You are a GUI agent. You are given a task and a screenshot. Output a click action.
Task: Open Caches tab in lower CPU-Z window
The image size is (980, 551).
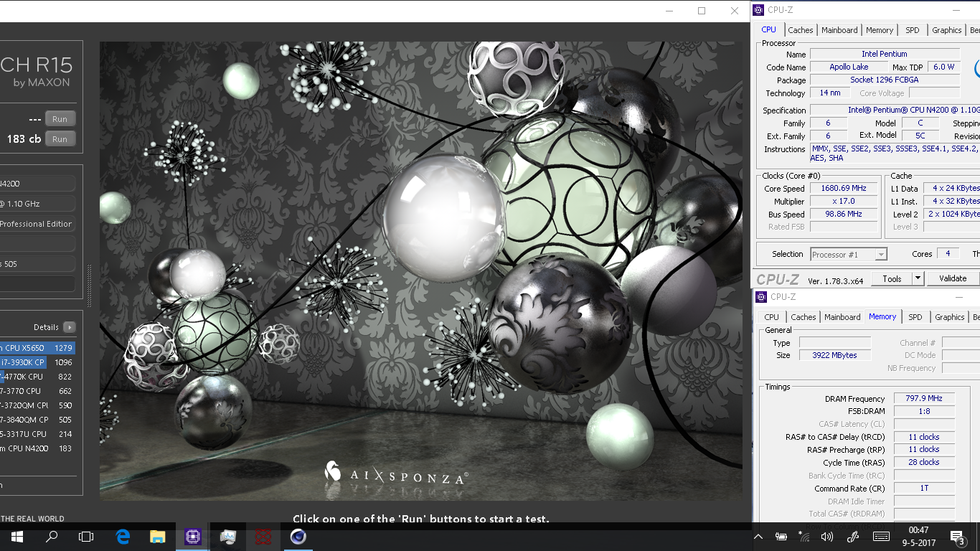point(804,317)
